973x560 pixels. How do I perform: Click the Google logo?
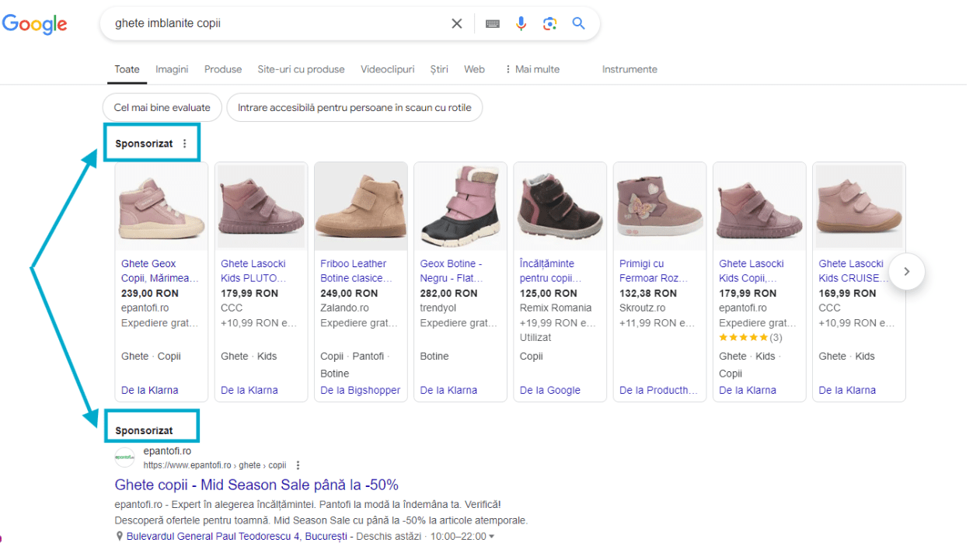34,24
